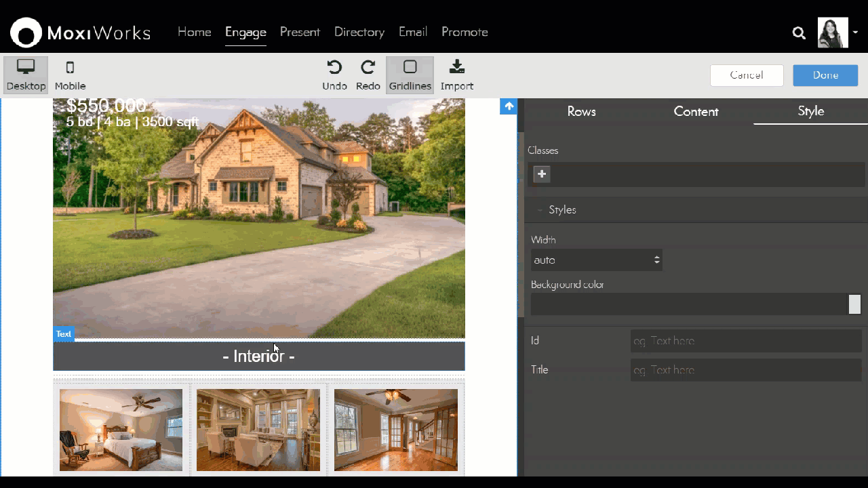Click the Import download icon
Screen dimensions: 868x488
456,68
